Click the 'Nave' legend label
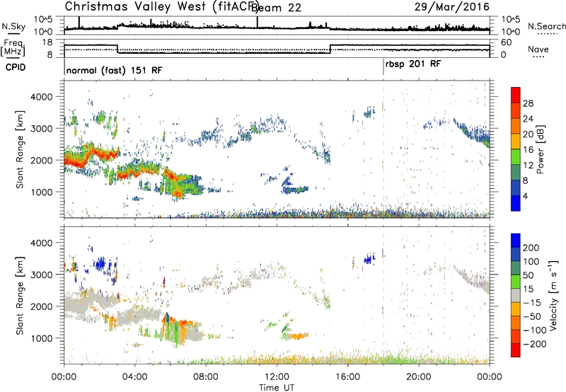566x392 pixels. (538, 49)
